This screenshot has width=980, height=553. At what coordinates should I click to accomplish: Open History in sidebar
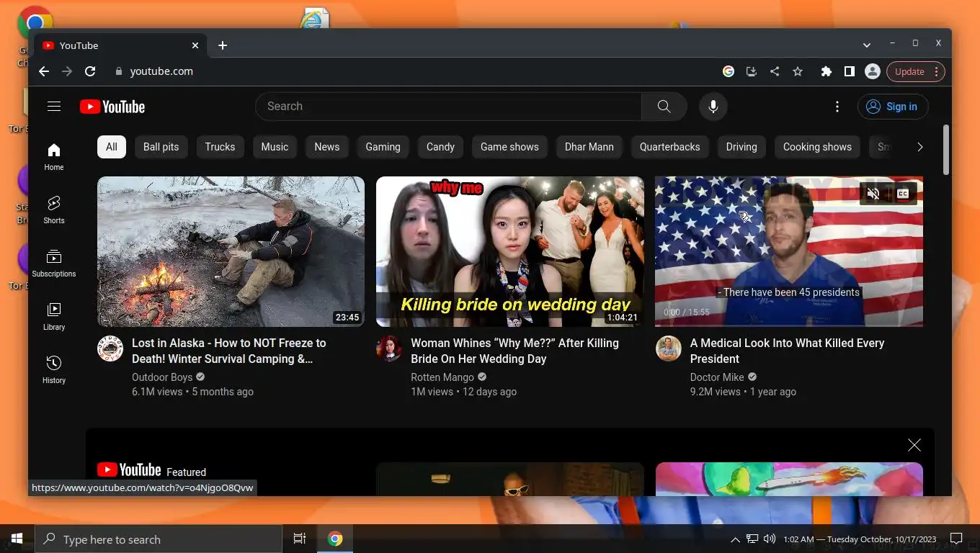pyautogui.click(x=54, y=369)
